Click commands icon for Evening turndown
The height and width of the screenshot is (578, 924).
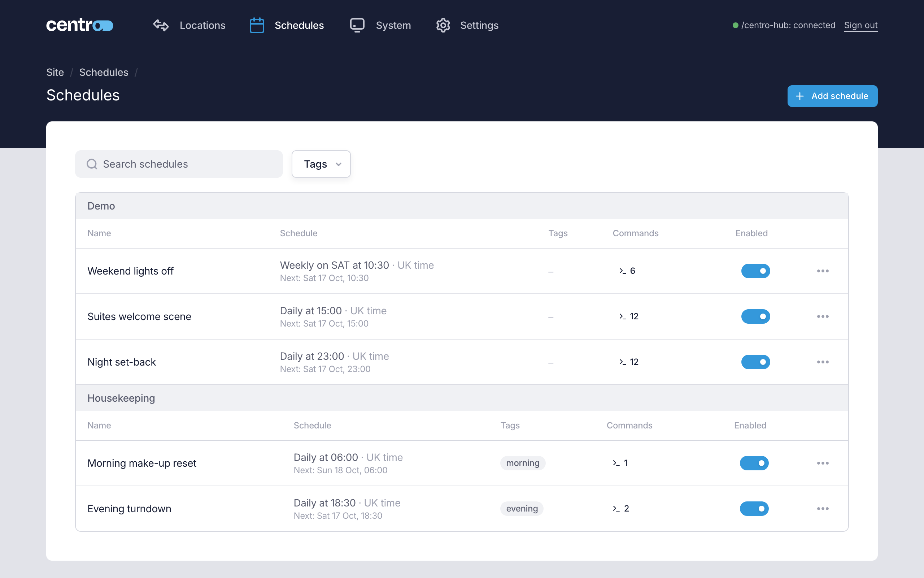pyautogui.click(x=616, y=509)
